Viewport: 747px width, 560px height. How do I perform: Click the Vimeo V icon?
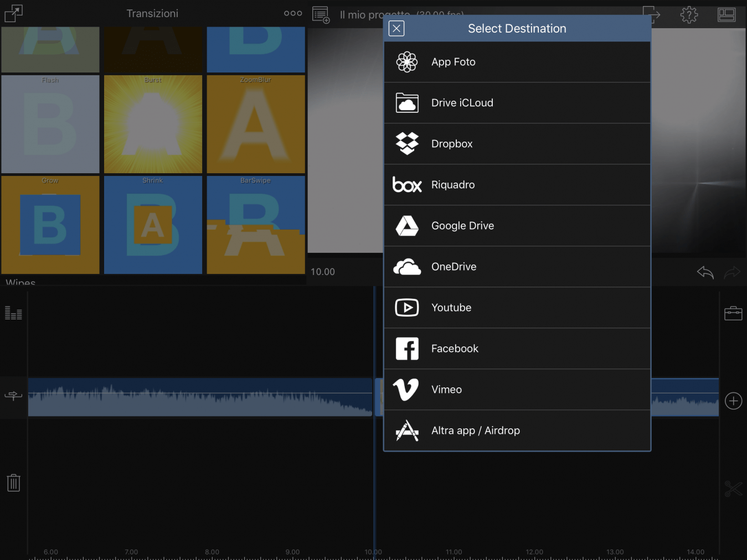click(406, 390)
